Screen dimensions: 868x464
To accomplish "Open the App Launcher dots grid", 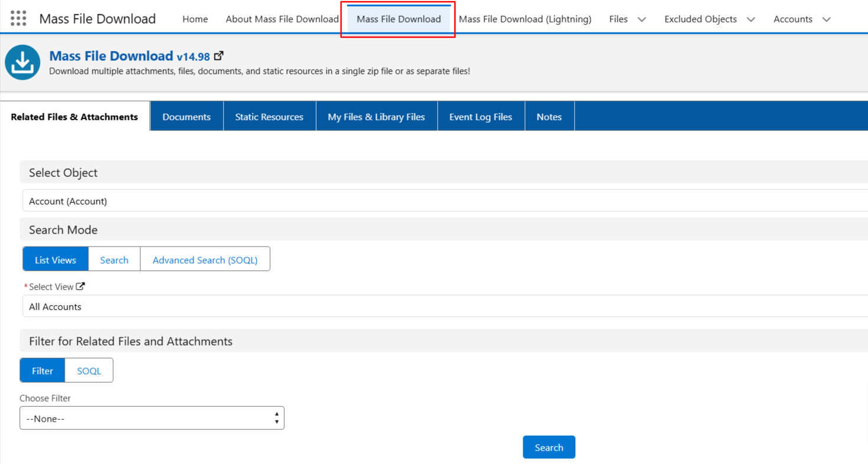I will tap(19, 19).
